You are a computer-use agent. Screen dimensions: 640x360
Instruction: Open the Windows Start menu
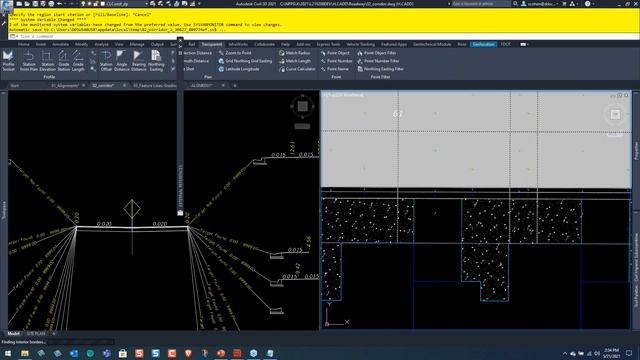8,353
